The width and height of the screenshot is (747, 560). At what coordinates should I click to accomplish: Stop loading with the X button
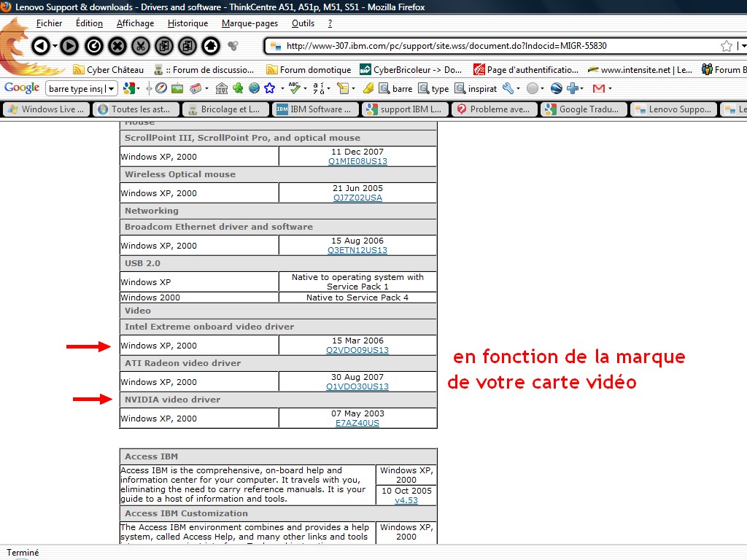pyautogui.click(x=117, y=46)
